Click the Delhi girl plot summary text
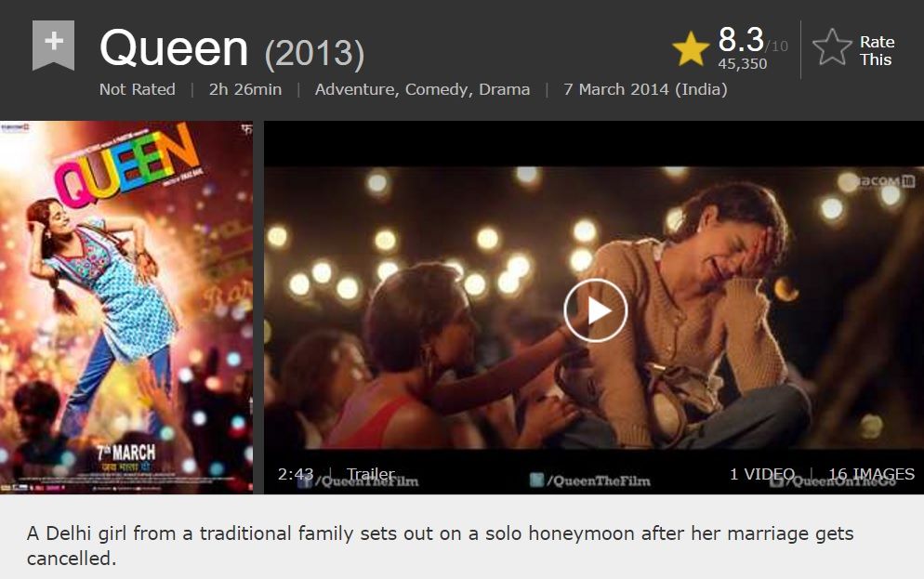The height and width of the screenshot is (579, 924). click(441, 546)
